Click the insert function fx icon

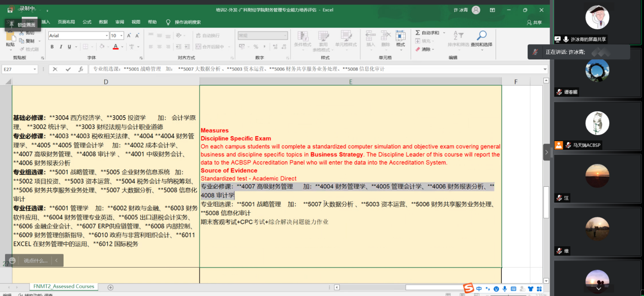[x=80, y=69]
